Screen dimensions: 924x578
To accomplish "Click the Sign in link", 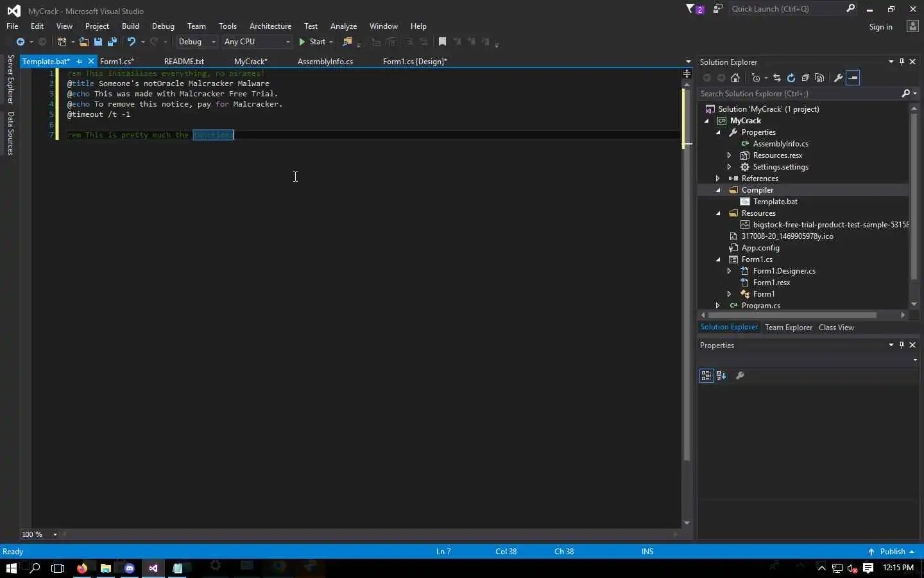I will 880,27.
